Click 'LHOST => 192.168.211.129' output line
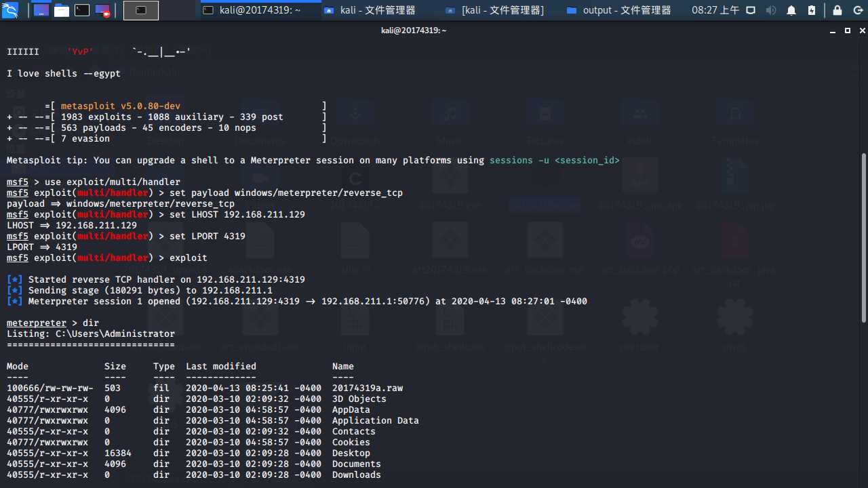The width and height of the screenshot is (868, 488). 72,225
